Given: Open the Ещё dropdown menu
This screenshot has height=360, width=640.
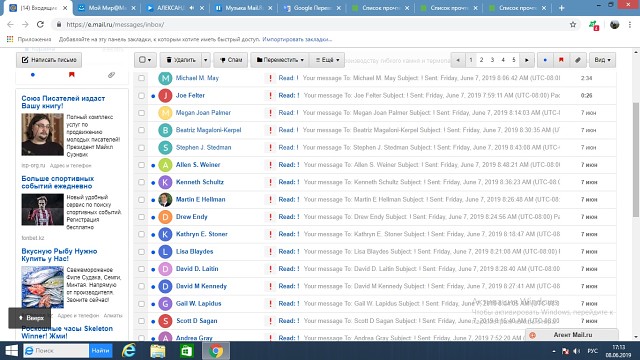Looking at the screenshot, I should tap(327, 60).
